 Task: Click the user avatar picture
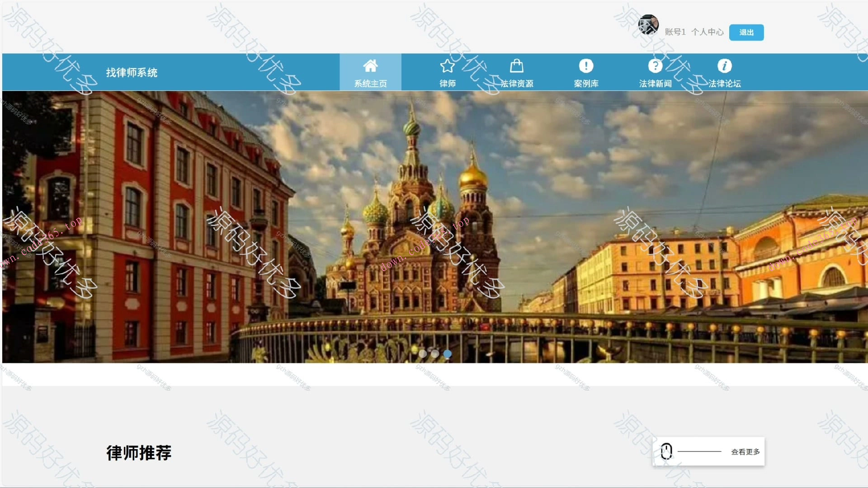[648, 25]
